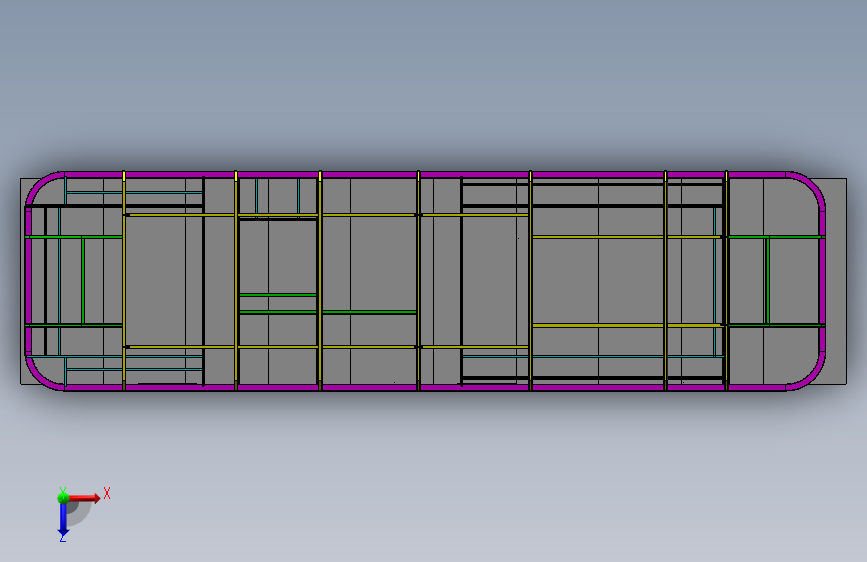Click the green Y axis ball of the triad

[x=63, y=498]
